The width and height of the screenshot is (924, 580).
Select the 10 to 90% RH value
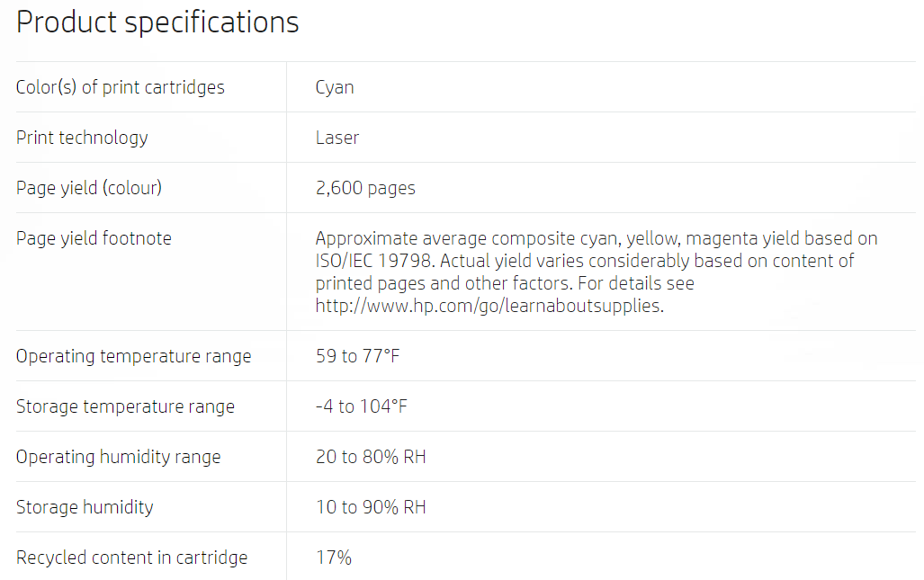pyautogui.click(x=371, y=507)
